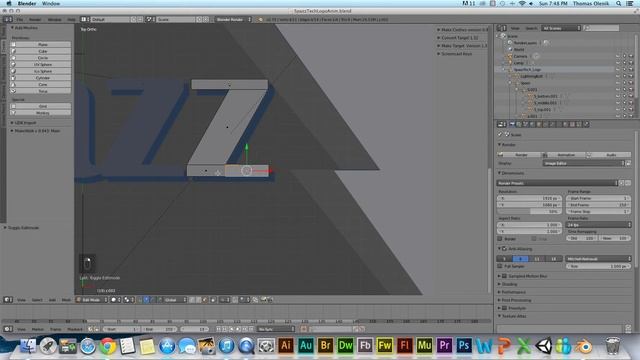Adjust the resolution percentage slider
This screenshot has width=640, height=360.
click(x=529, y=211)
